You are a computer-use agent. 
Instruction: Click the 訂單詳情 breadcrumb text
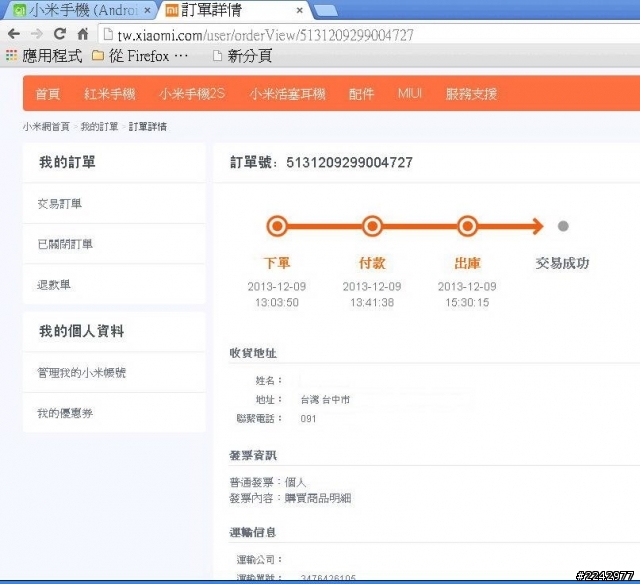pyautogui.click(x=148, y=127)
